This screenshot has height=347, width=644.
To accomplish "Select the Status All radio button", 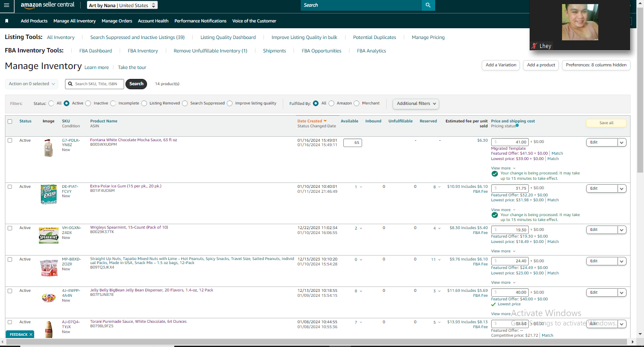I will 51,103.
